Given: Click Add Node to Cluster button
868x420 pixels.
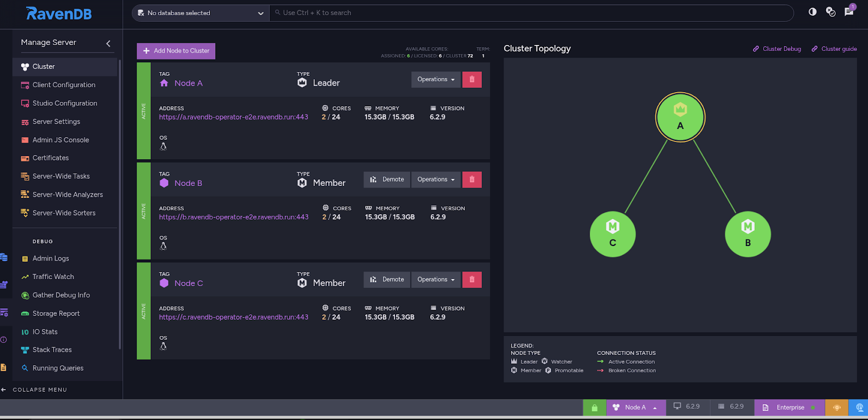Looking at the screenshot, I should coord(176,51).
